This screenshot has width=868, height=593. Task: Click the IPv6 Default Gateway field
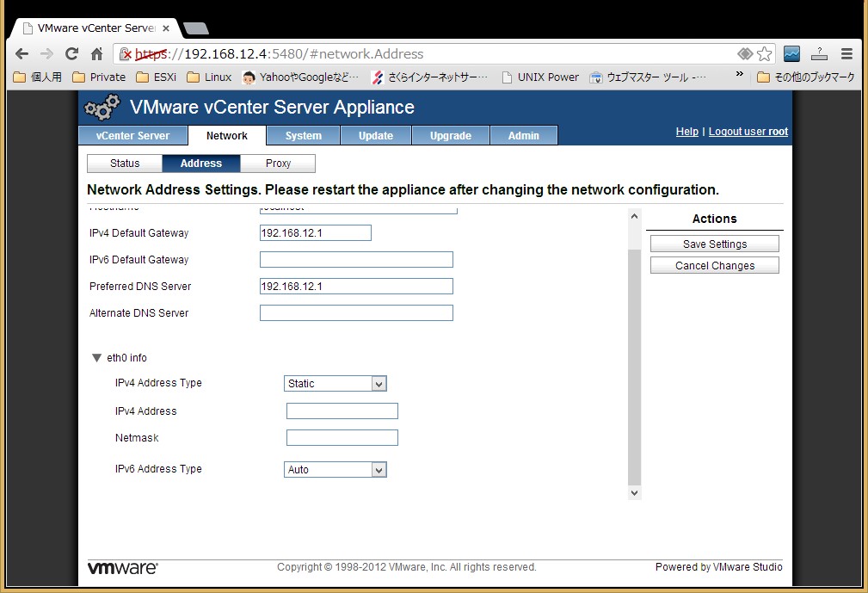point(356,260)
